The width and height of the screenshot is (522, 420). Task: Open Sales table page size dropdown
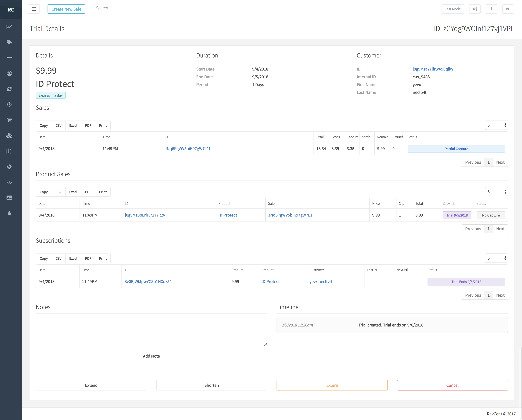point(496,125)
